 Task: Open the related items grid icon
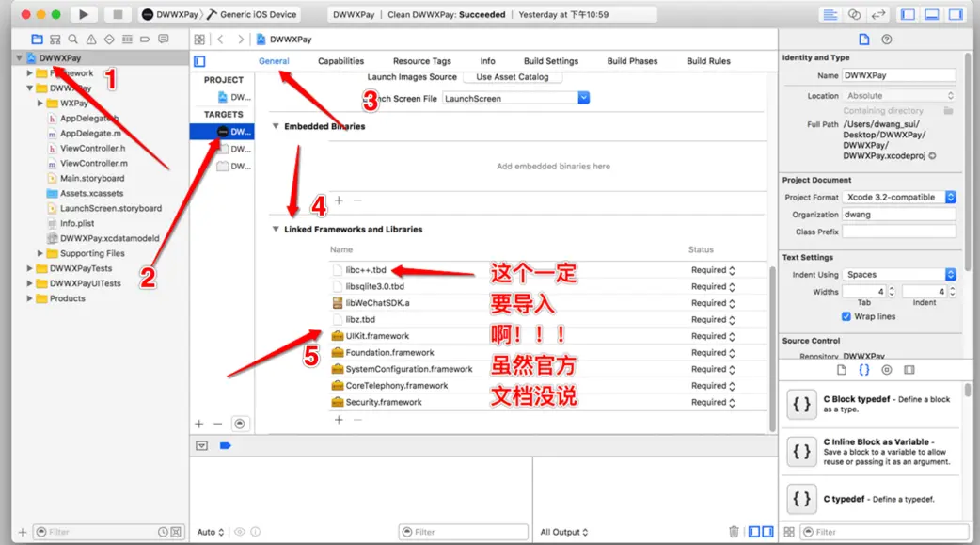point(199,40)
